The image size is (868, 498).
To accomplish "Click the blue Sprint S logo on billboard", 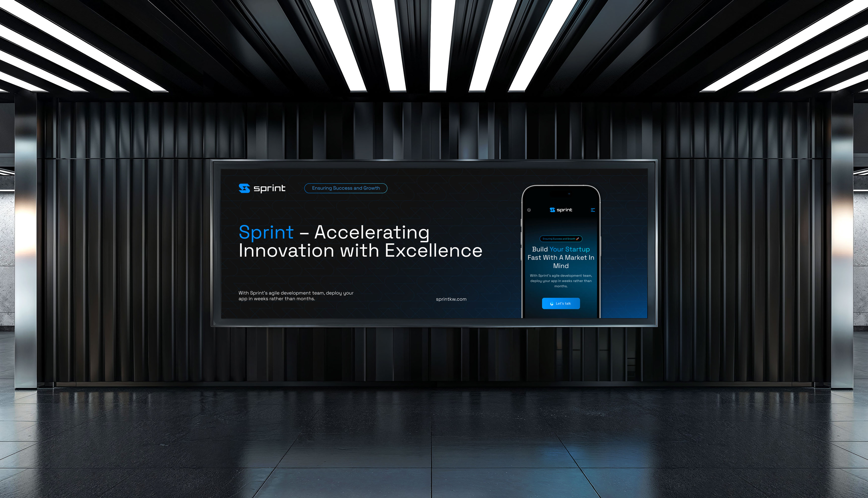I will [244, 188].
